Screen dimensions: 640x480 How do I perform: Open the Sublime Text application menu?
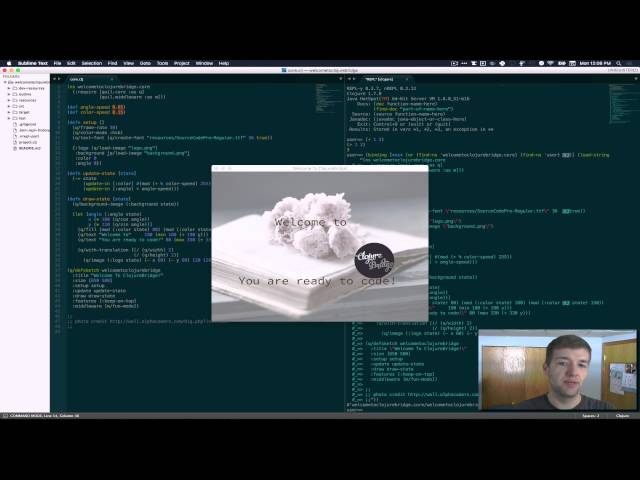[x=33, y=63]
